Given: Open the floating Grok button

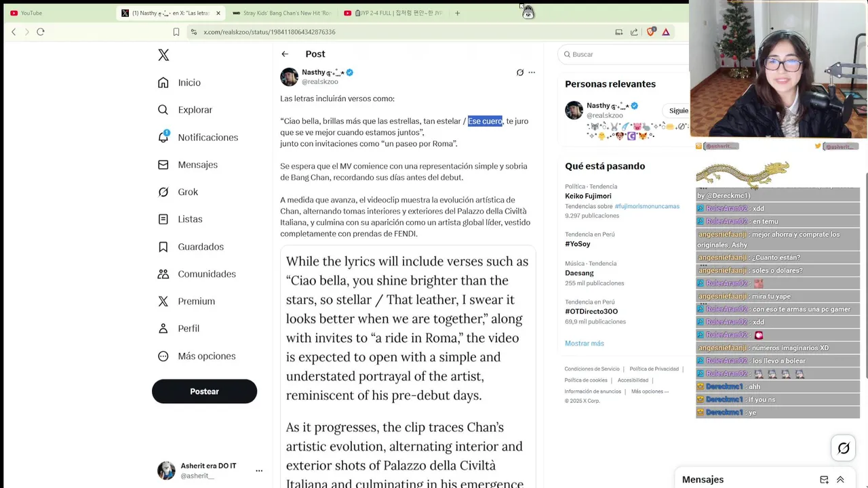Looking at the screenshot, I should point(844,448).
